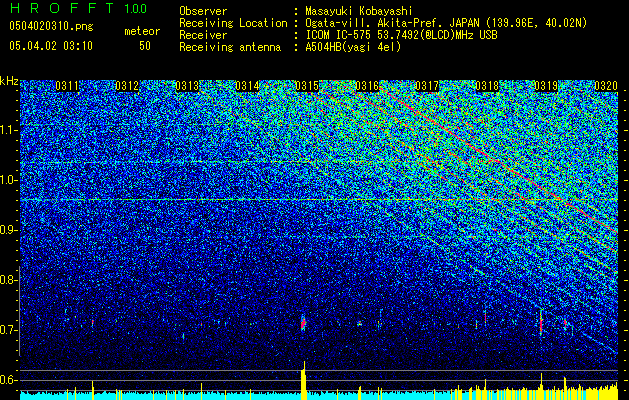The image size is (629, 400).
Task: Click the 1.1 frequency axis label
Action: pyautogui.click(x=7, y=130)
